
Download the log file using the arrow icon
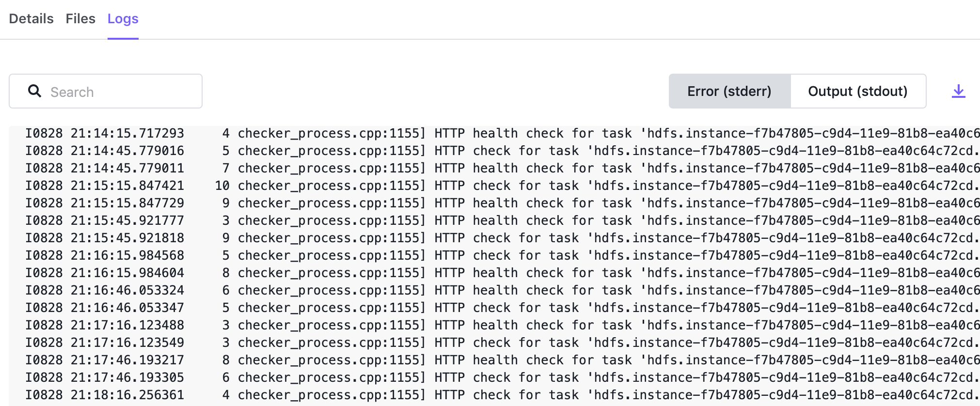pyautogui.click(x=958, y=91)
